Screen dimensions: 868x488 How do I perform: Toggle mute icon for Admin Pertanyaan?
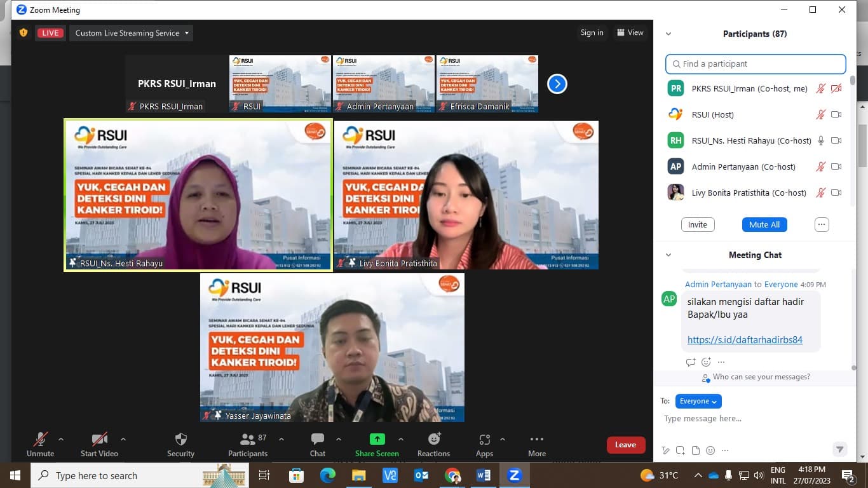point(821,167)
